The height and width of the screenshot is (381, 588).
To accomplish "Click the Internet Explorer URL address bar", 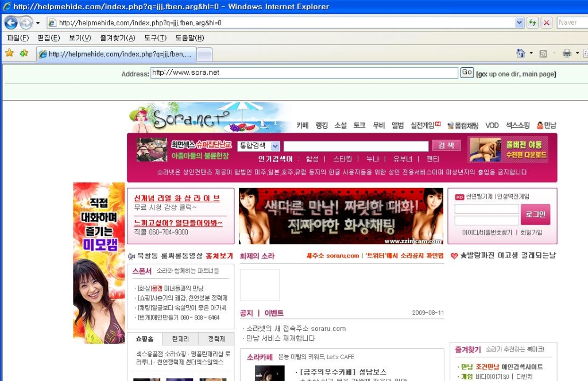I will tap(281, 23).
